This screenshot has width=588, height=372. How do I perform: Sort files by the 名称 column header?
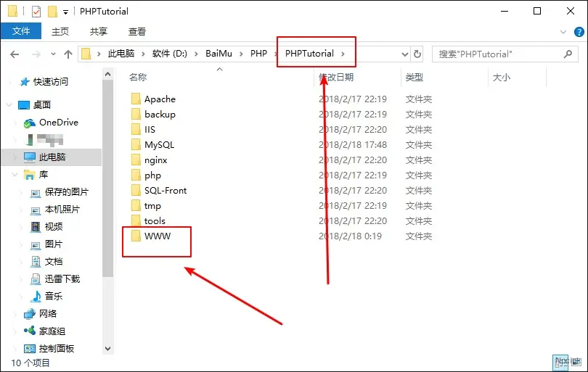[138, 77]
